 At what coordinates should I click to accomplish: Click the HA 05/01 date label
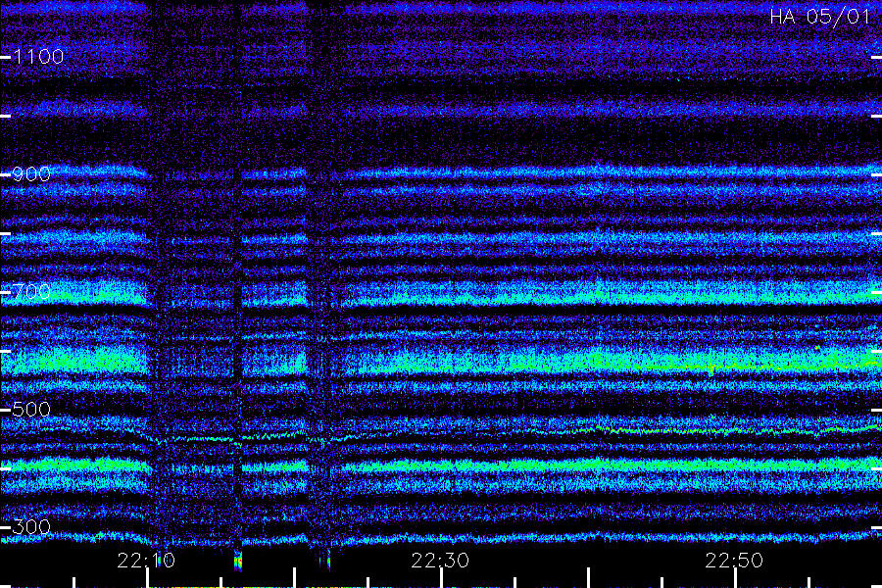point(819,17)
